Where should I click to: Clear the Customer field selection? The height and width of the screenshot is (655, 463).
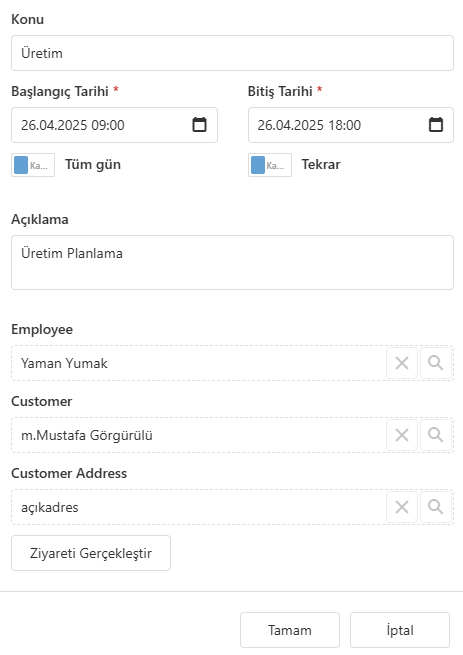pos(402,435)
